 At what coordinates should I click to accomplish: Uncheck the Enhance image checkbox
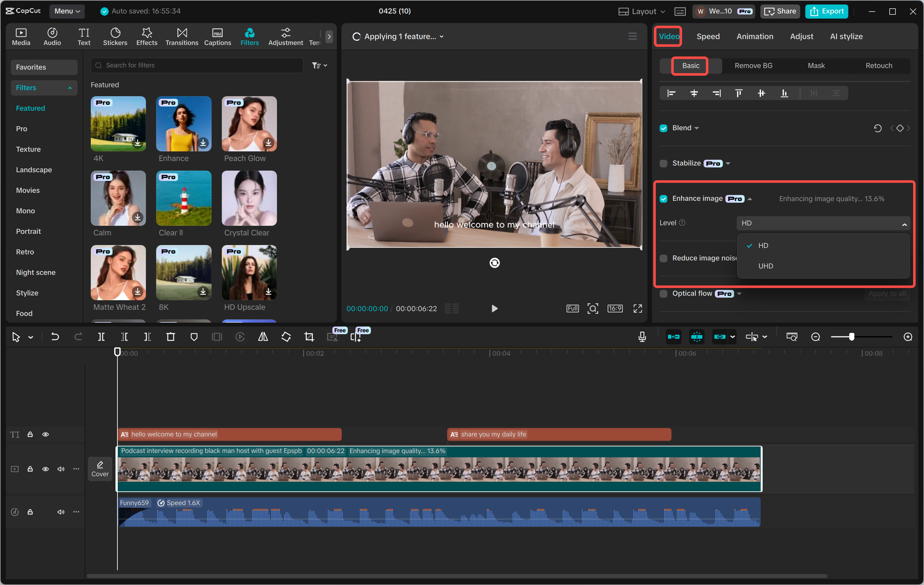(663, 199)
